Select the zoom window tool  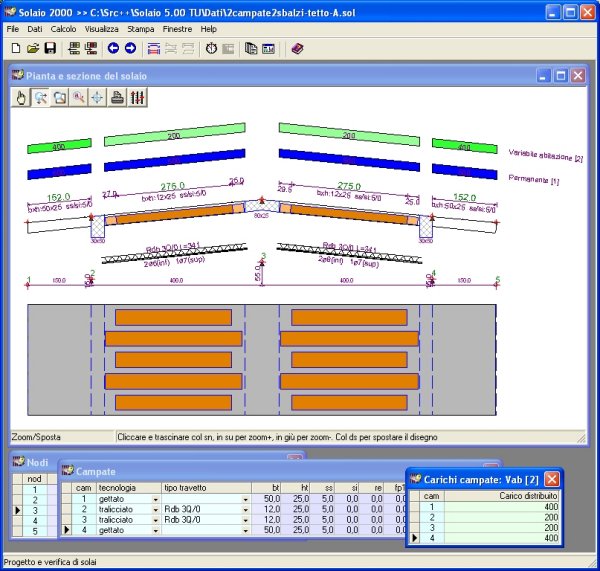point(59,98)
